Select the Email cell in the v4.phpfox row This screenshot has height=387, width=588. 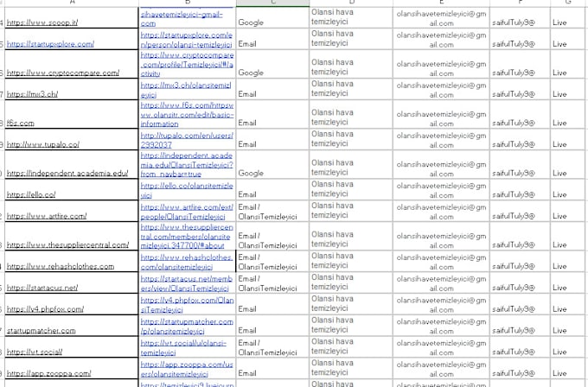coord(272,304)
